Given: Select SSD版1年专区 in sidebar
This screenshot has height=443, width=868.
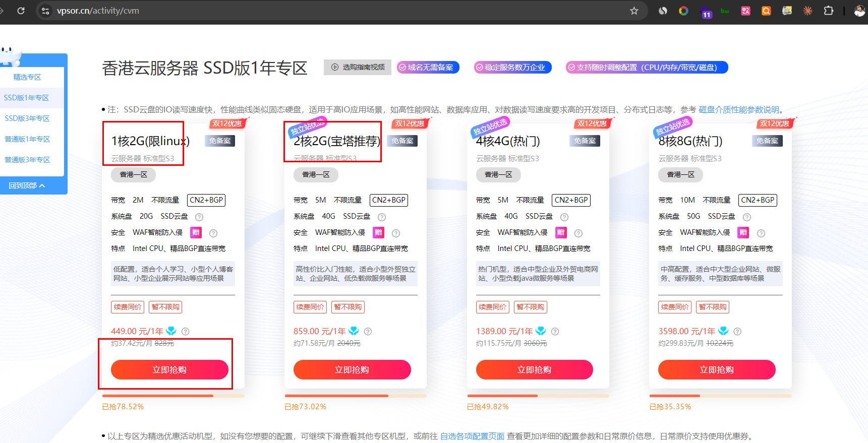Looking at the screenshot, I should pos(26,98).
